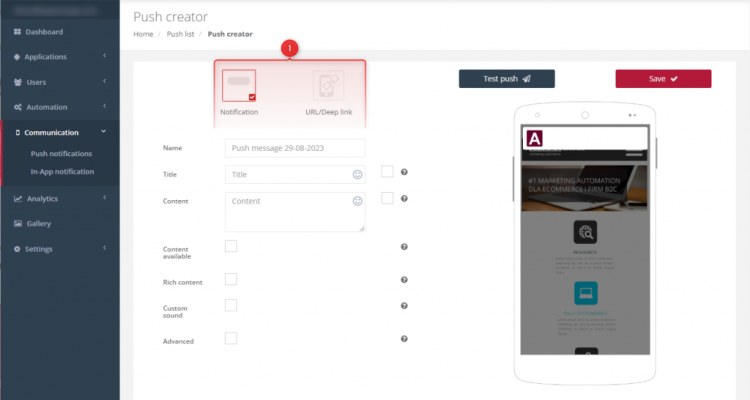Open the Users sidebar item
The image size is (750, 400).
click(36, 82)
